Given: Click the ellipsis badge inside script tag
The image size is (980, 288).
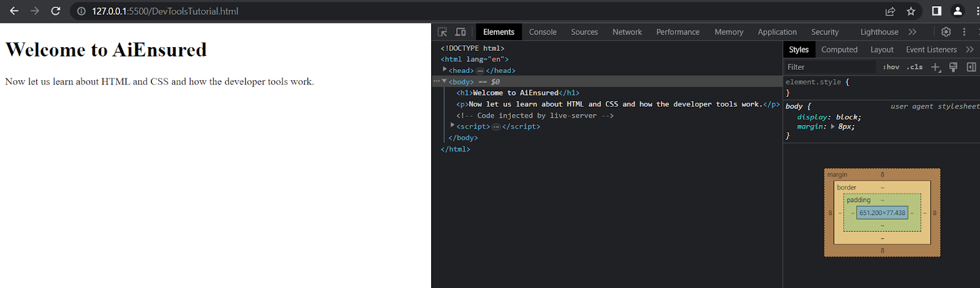Looking at the screenshot, I should [x=496, y=127].
